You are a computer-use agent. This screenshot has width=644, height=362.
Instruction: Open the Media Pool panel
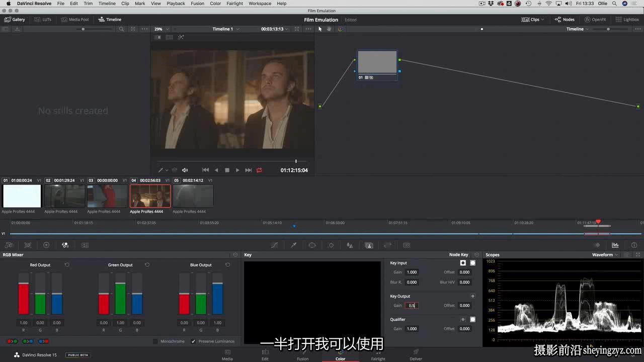74,20
